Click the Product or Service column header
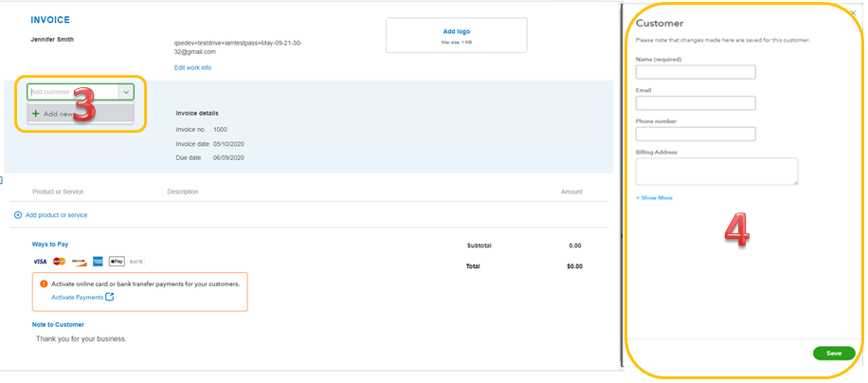This screenshot has width=868, height=383. click(x=58, y=192)
